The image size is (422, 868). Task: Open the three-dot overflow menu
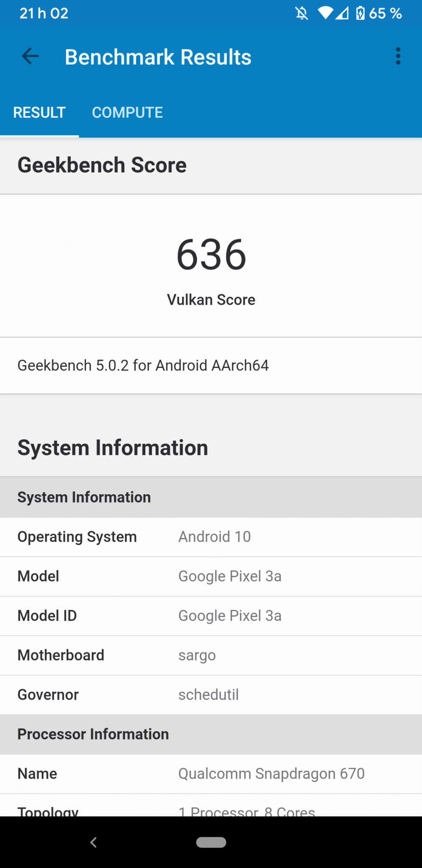pos(398,56)
